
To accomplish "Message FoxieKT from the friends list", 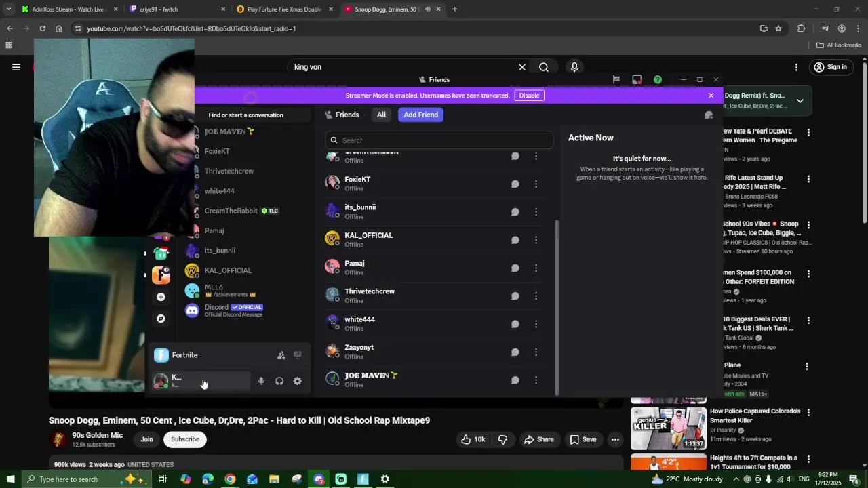I will (515, 184).
